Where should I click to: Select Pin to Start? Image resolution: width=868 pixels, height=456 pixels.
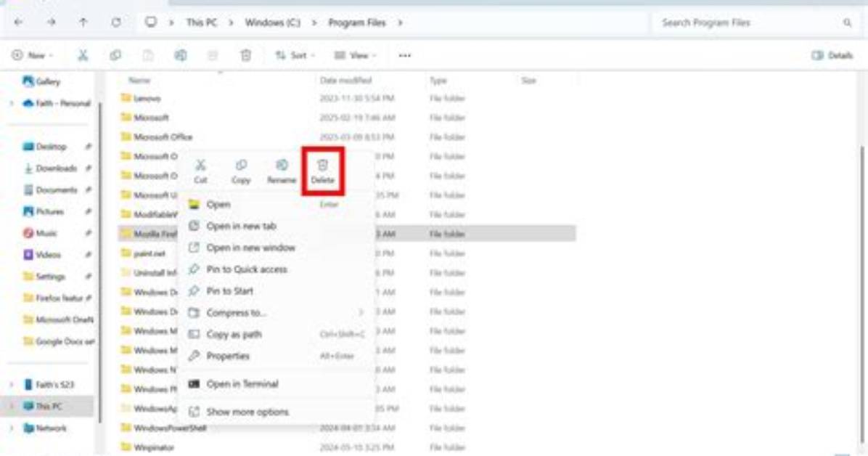pos(276,291)
